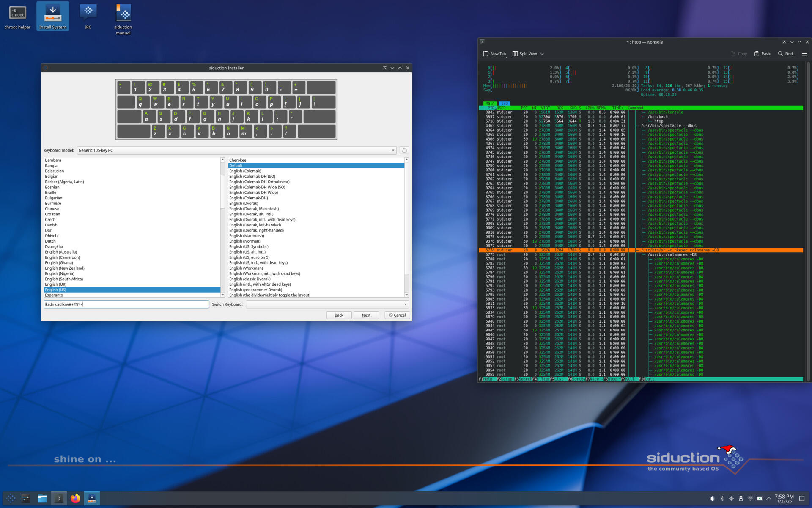Viewport: 812px width, 508px height.
Task: Open Keyboard model dropdown
Action: [x=236, y=150]
